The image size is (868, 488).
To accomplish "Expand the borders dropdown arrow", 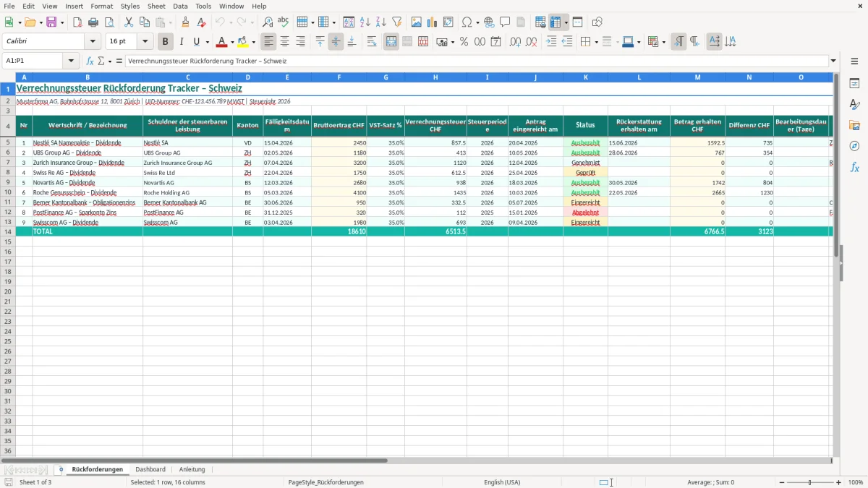I will click(x=595, y=42).
